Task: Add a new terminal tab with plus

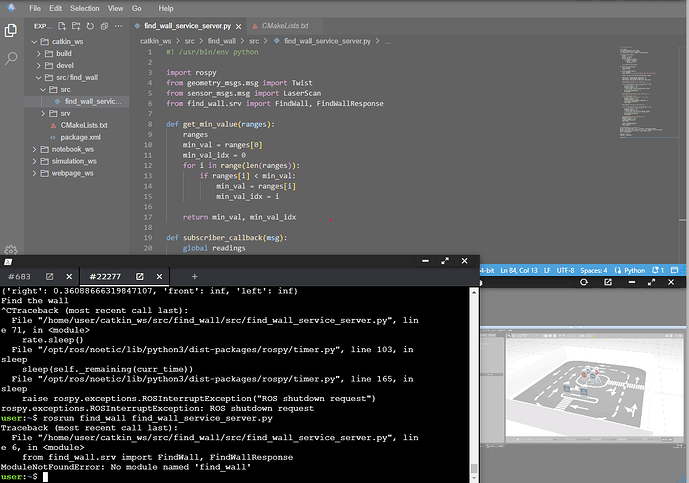Action: click(194, 276)
